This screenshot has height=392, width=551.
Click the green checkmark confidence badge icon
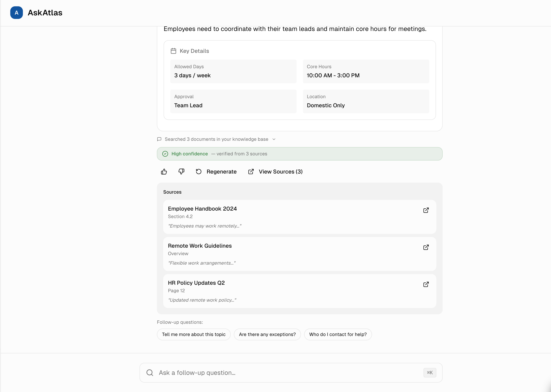pyautogui.click(x=165, y=154)
